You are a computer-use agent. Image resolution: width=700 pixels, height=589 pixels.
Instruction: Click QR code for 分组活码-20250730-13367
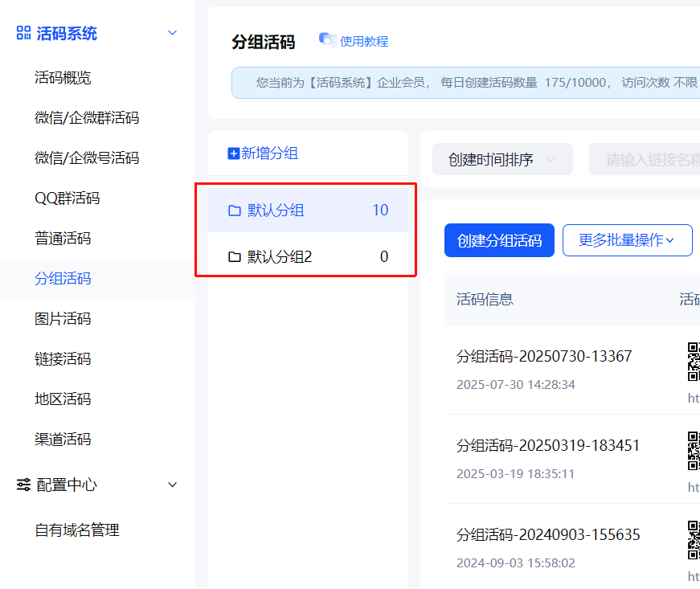click(693, 361)
